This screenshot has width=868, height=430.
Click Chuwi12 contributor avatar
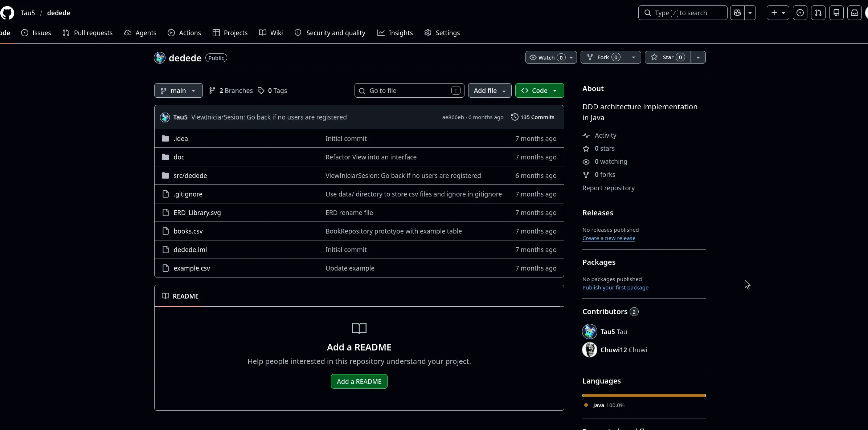pyautogui.click(x=589, y=350)
